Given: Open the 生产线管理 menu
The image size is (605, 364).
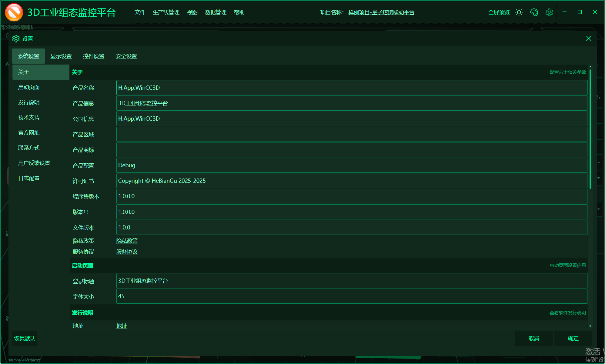Looking at the screenshot, I should pos(166,12).
